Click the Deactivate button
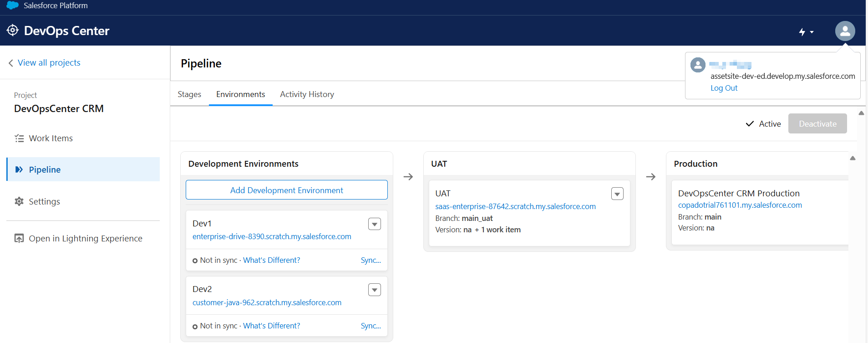This screenshot has height=343, width=868. click(x=817, y=123)
